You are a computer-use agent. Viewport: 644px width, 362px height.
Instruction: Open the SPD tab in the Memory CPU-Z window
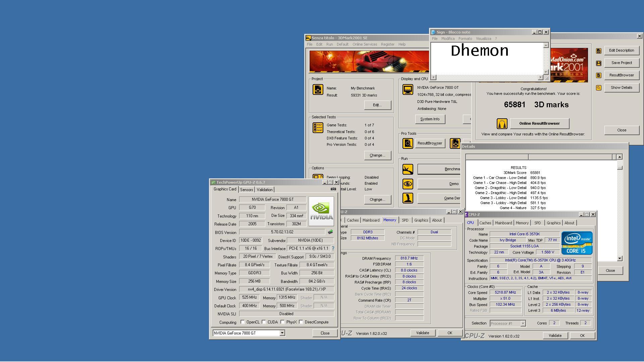pos(405,220)
